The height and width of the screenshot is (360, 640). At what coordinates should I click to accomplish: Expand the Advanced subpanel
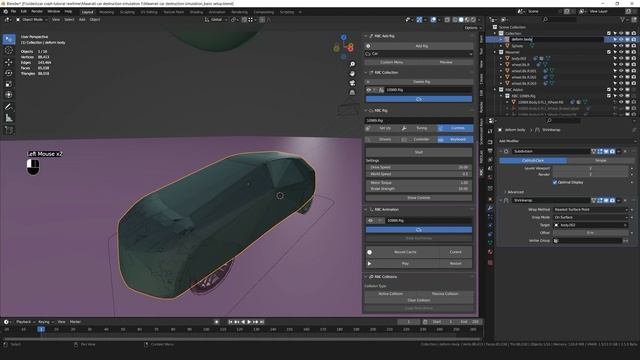pos(515,192)
